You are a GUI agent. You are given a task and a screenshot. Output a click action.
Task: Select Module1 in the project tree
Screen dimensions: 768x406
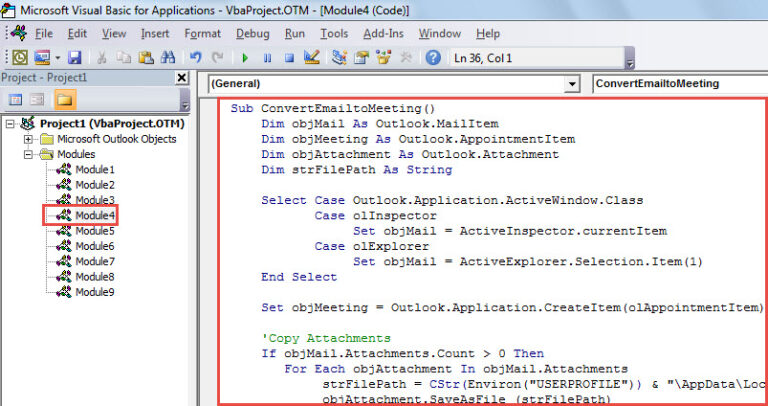(x=95, y=170)
